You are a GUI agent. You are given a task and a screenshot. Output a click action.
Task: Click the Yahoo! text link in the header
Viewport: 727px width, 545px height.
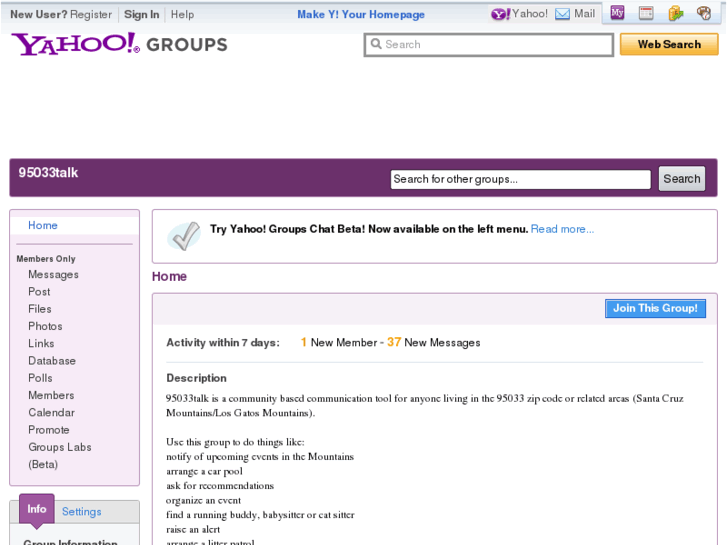tap(529, 14)
